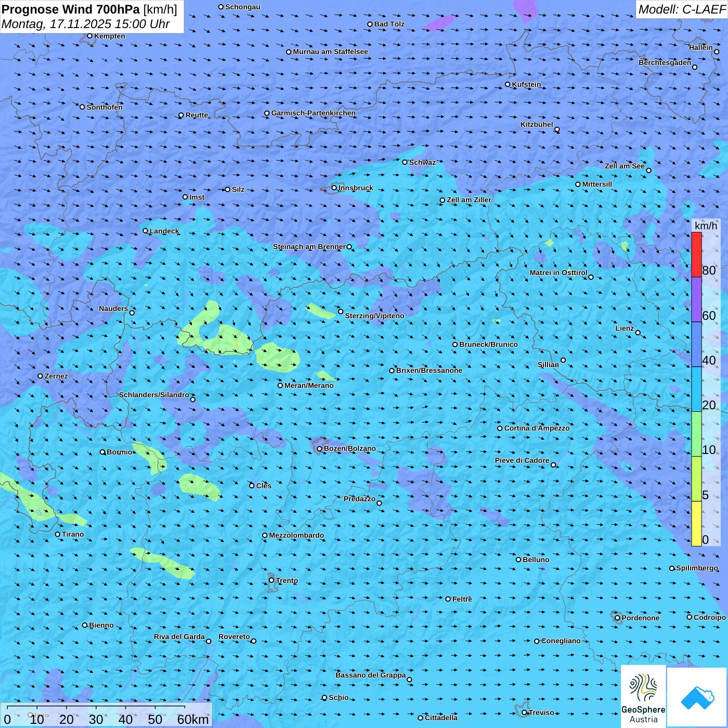Viewport: 728px width, 728px height.
Task: Click the 'Lienz' label
Action: tap(625, 328)
